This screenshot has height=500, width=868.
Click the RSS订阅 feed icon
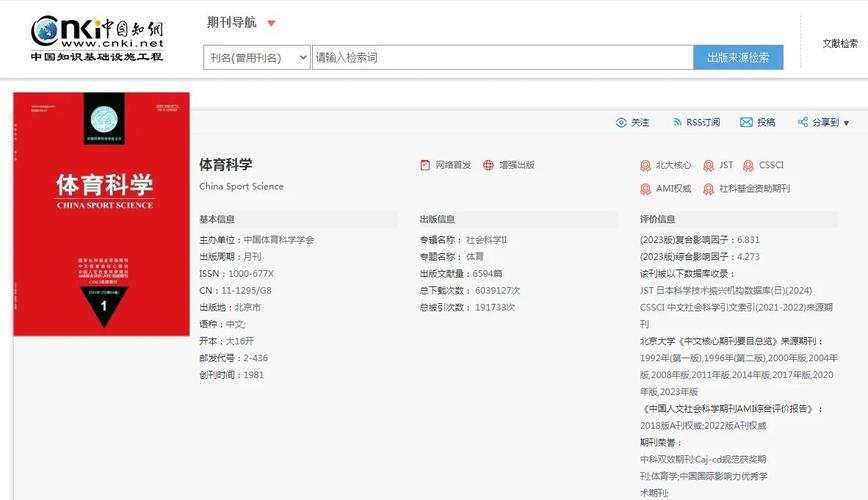[x=677, y=122]
